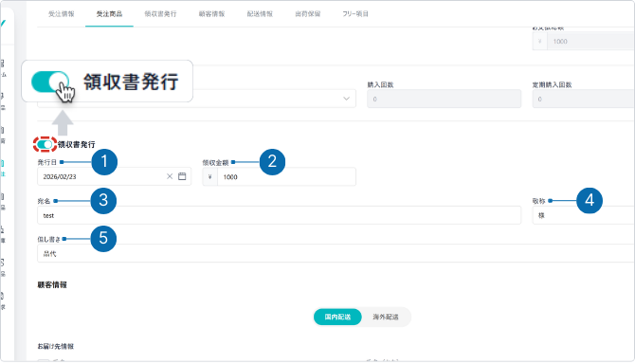Open the calendar picker for 発行日
This screenshot has height=364, width=635.
[182, 176]
